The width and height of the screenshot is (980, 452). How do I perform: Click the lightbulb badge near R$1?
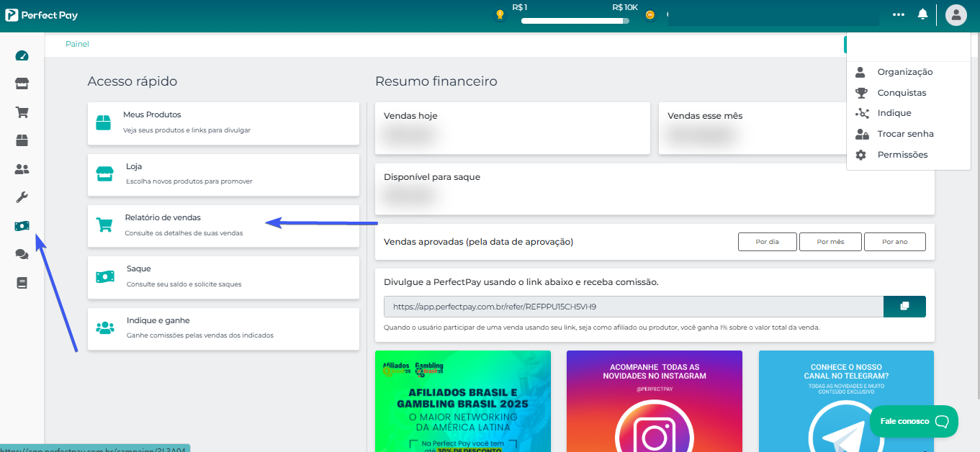click(500, 14)
